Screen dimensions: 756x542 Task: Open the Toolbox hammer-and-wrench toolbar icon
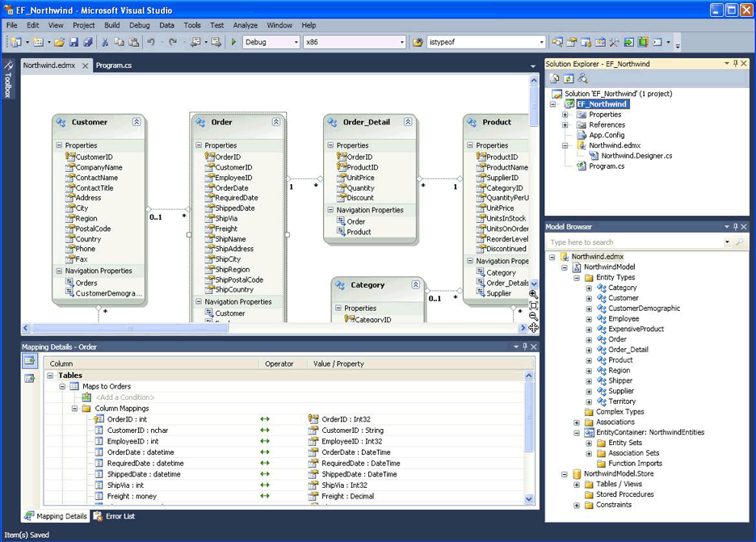point(614,43)
